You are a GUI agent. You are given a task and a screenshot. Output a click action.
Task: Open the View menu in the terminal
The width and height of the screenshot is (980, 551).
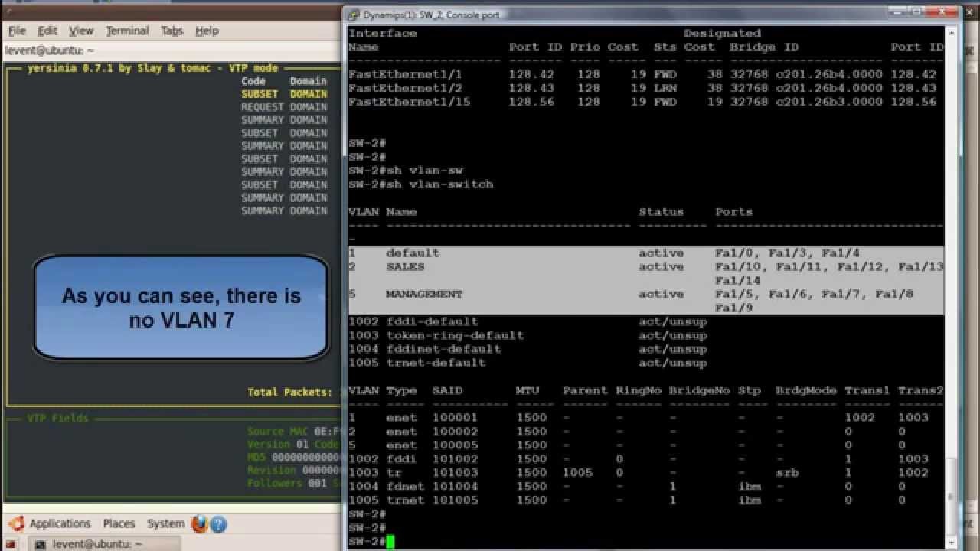[81, 31]
